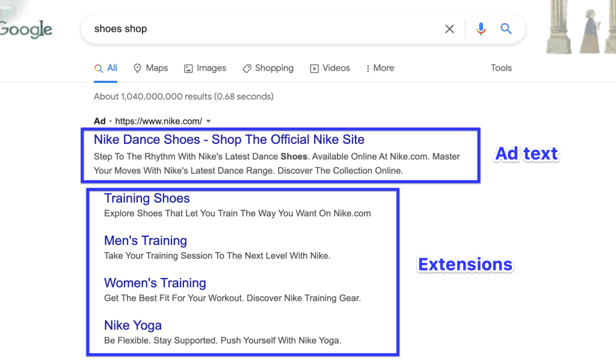The image size is (616, 364).
Task: Open the Men's Training sitelink
Action: 146,241
